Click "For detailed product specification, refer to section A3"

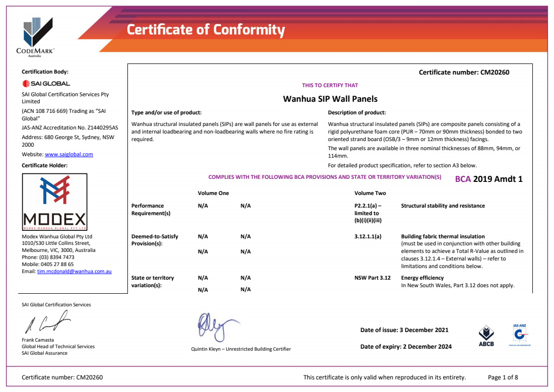[x=402, y=165]
